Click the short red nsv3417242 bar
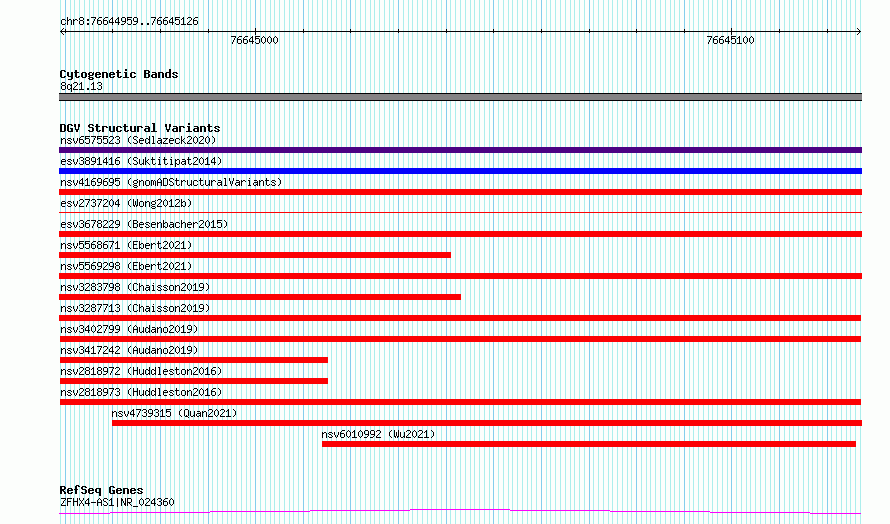 [x=194, y=360]
